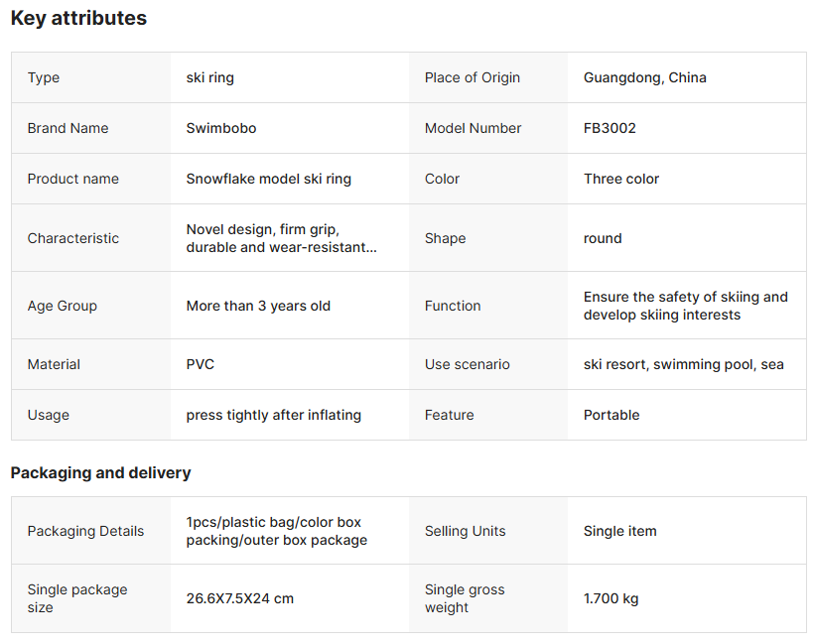Select the Snowflake model ski ring text
The width and height of the screenshot is (815, 644).
point(268,179)
